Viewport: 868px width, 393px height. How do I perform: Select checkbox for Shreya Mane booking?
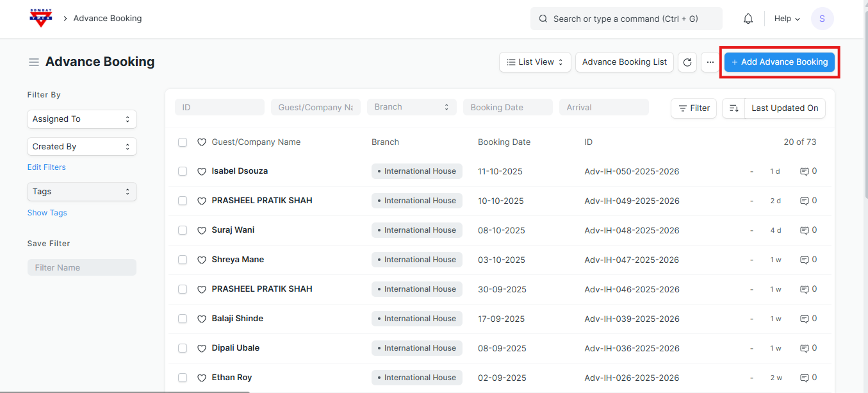tap(183, 260)
